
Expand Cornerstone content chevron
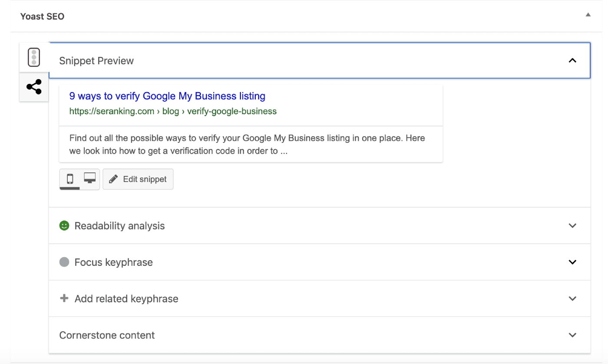pos(572,335)
